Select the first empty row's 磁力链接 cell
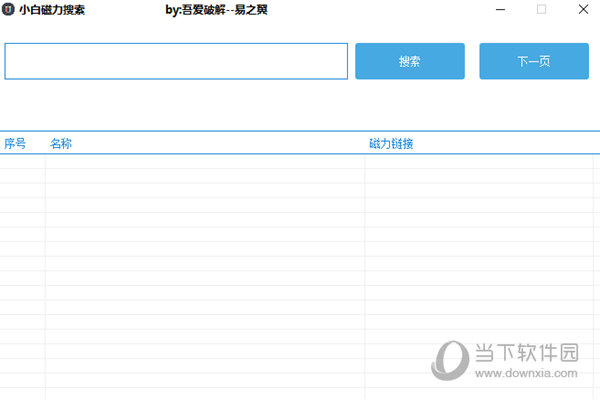This screenshot has height=400, width=600. tap(480, 161)
